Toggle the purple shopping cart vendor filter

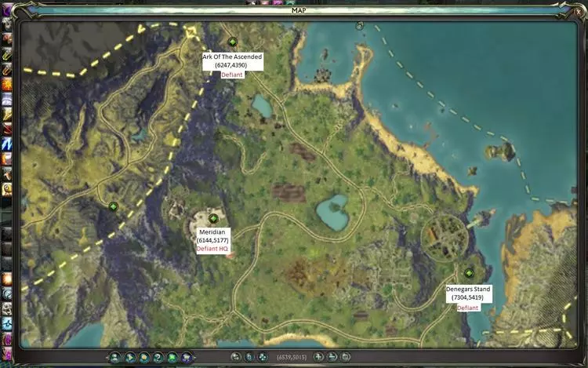[x=187, y=357]
